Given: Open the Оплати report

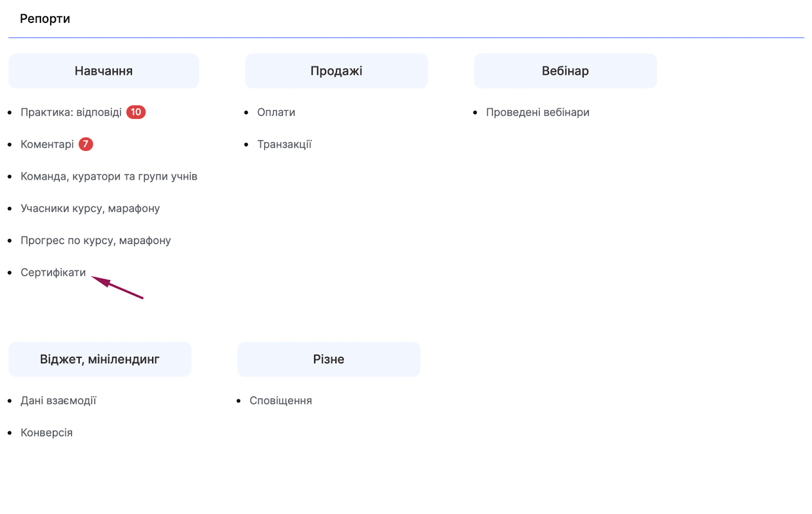Looking at the screenshot, I should click(276, 112).
